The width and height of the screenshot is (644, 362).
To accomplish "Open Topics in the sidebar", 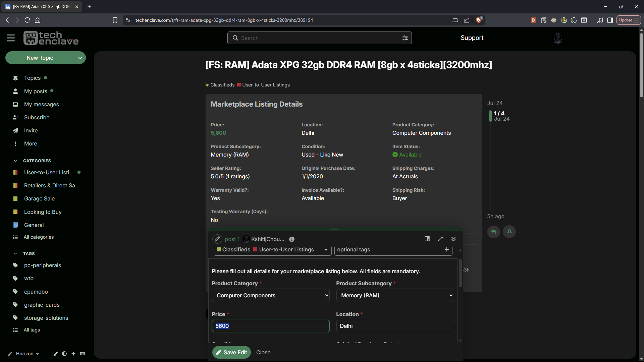I will (x=32, y=78).
